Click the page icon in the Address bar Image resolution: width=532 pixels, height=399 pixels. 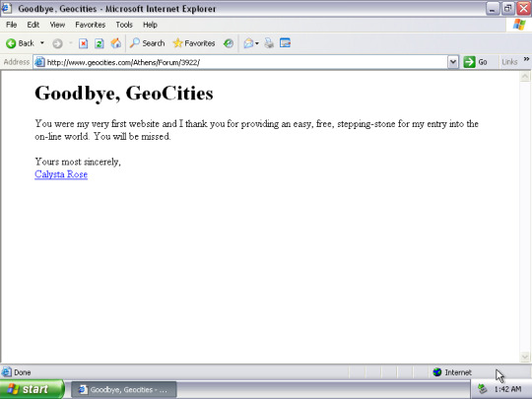pos(39,62)
